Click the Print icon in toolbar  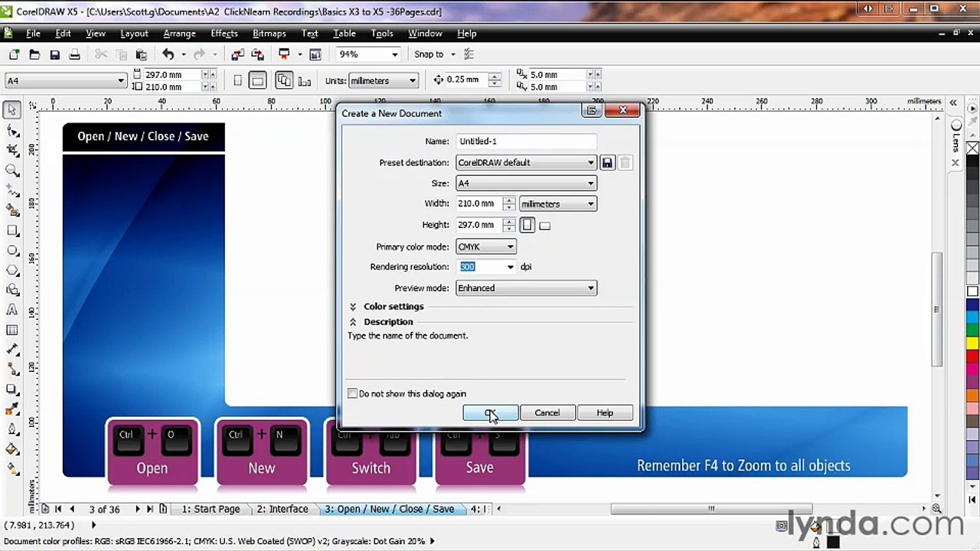tap(74, 54)
